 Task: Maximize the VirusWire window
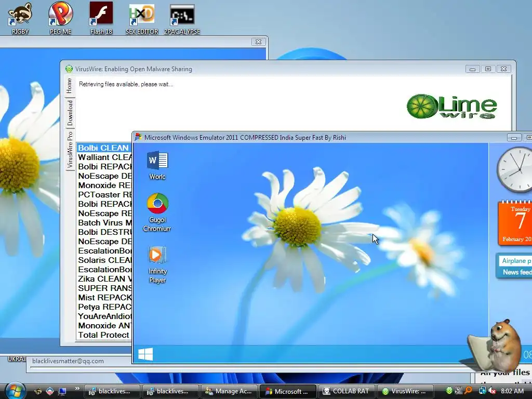pyautogui.click(x=488, y=69)
